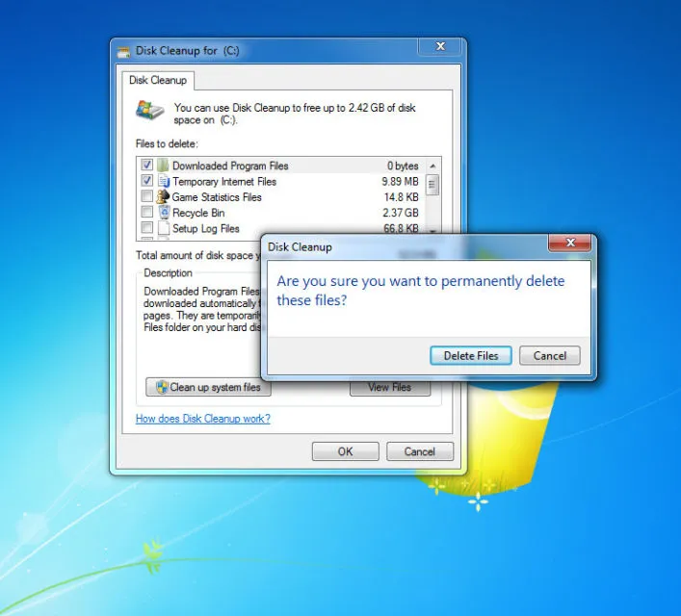Click the 66.8 KB size value
Viewport: 681px width, 616px height.
coord(401,228)
